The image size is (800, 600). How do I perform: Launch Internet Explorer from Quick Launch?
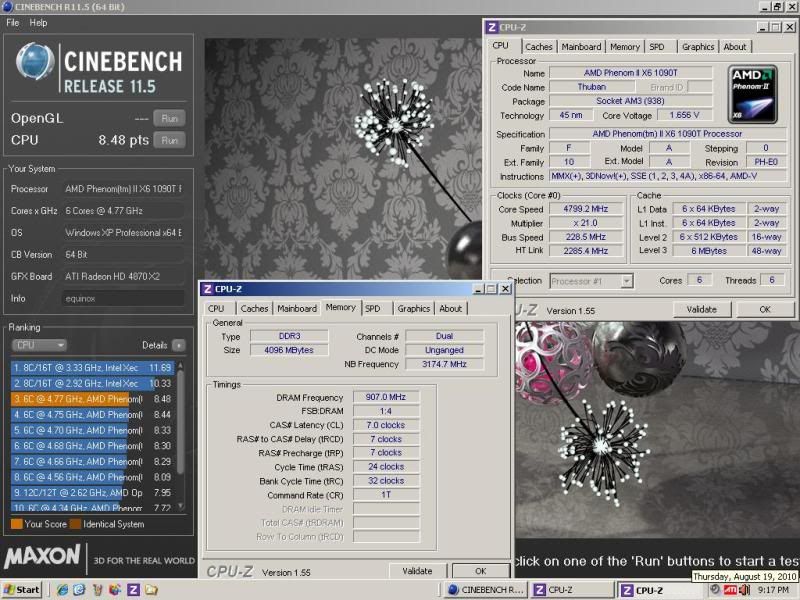coord(62,590)
